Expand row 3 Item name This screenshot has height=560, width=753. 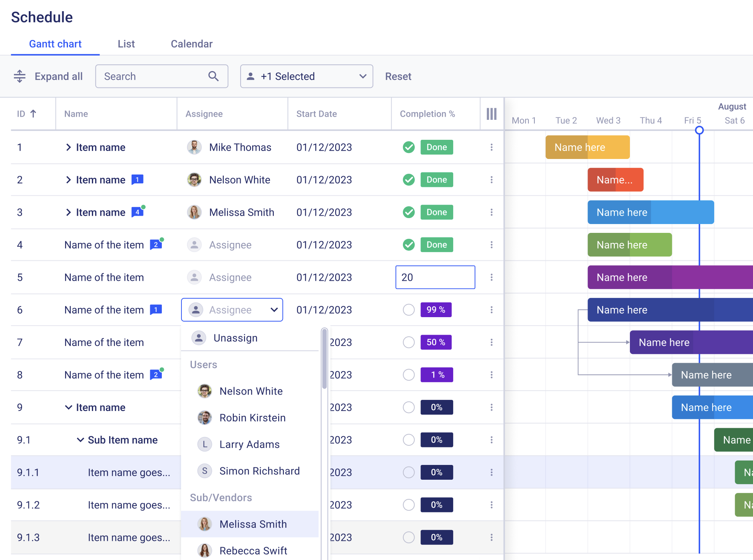68,212
